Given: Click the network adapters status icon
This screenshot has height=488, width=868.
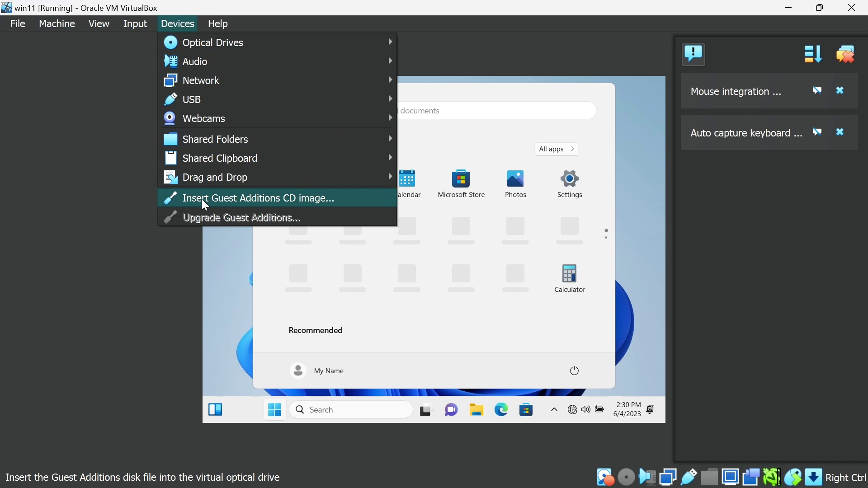Looking at the screenshot, I should point(668,477).
